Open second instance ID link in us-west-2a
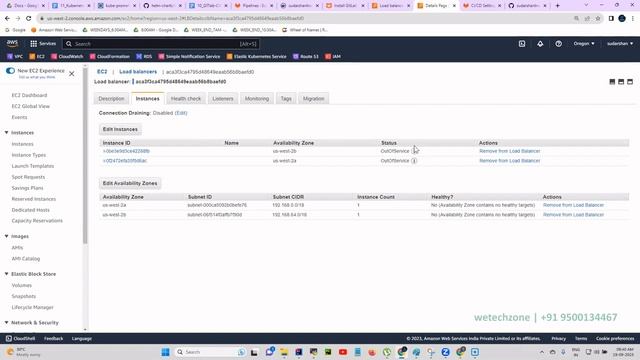This screenshot has width=640, height=360. coord(125,161)
